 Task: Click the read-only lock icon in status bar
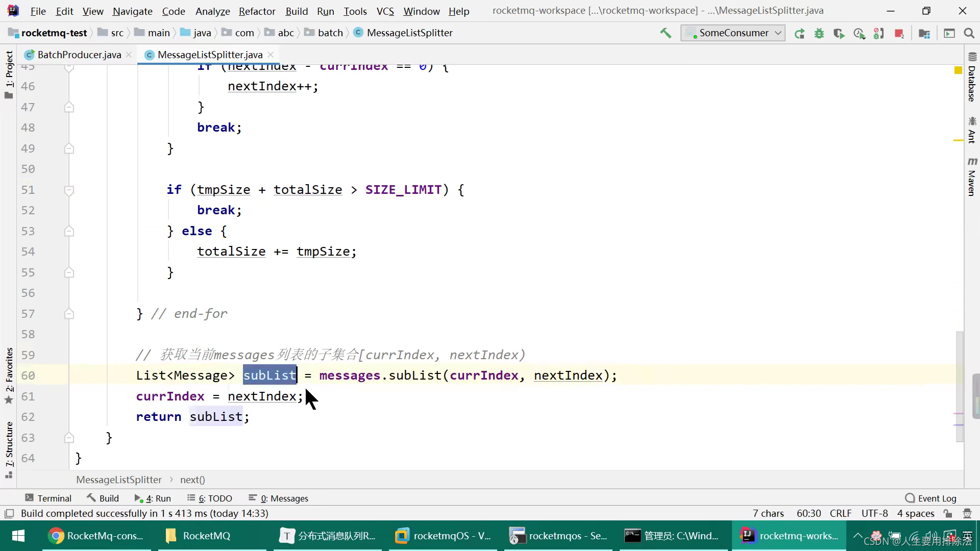pyautogui.click(x=948, y=514)
